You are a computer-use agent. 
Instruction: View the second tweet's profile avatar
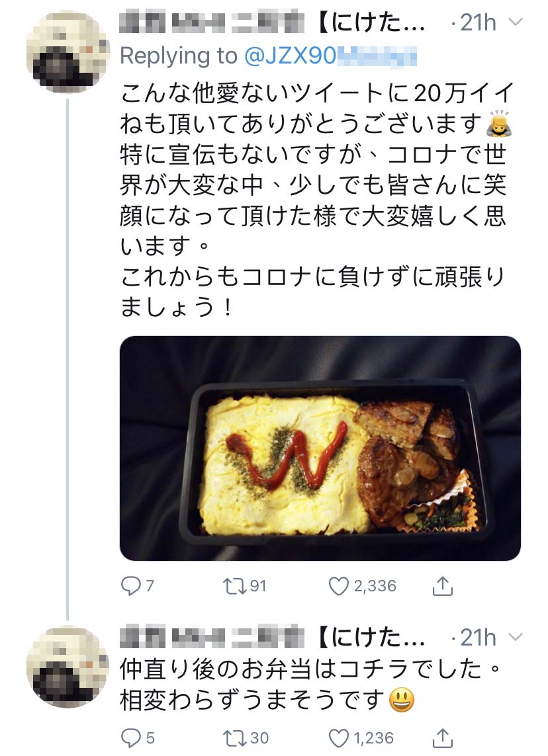click(68, 667)
